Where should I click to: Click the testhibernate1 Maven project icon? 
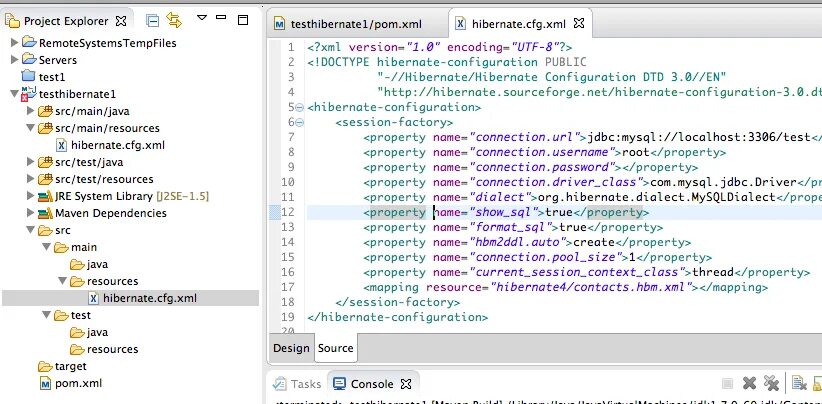coord(28,94)
